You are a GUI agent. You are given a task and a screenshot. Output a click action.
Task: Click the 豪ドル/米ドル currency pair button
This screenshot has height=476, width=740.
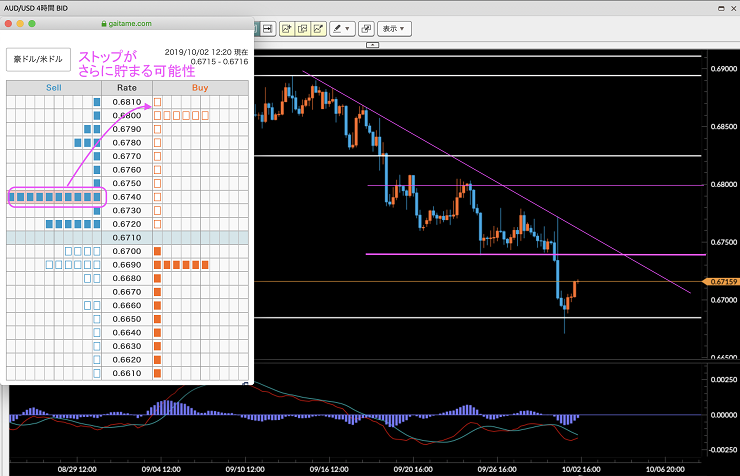[x=38, y=59]
